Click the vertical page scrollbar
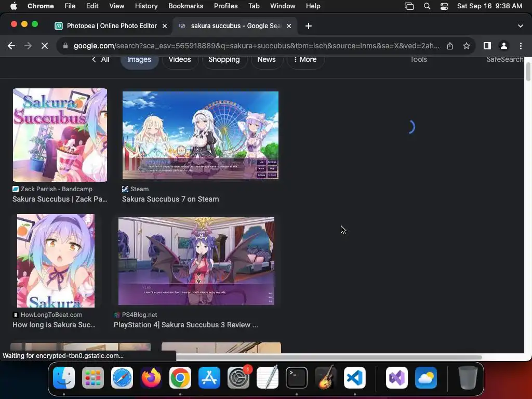The image size is (532, 399). (x=528, y=72)
